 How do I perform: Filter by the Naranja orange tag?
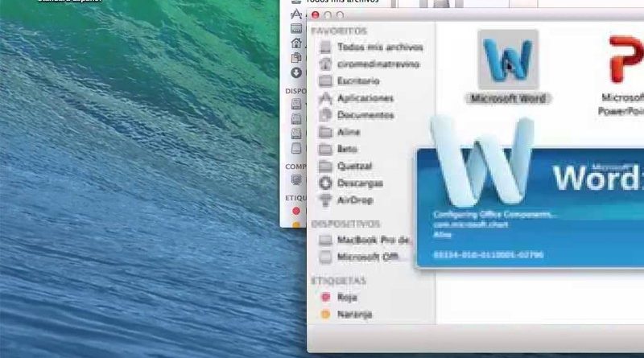353,314
